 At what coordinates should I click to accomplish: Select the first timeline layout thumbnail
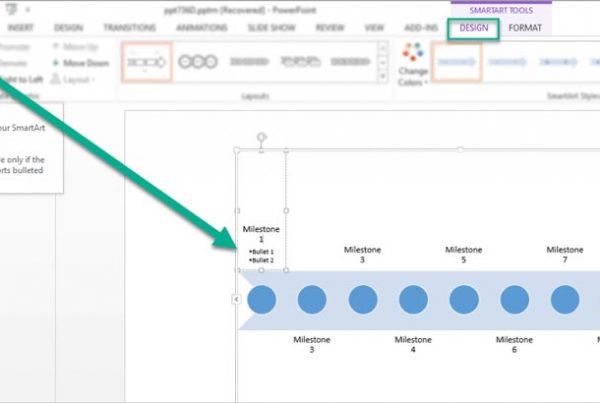(148, 62)
